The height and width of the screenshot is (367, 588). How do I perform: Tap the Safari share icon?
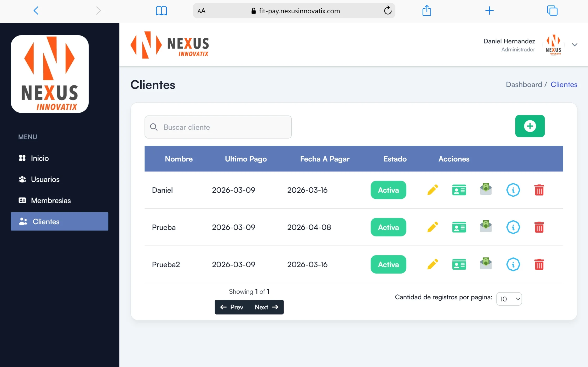pyautogui.click(x=426, y=11)
